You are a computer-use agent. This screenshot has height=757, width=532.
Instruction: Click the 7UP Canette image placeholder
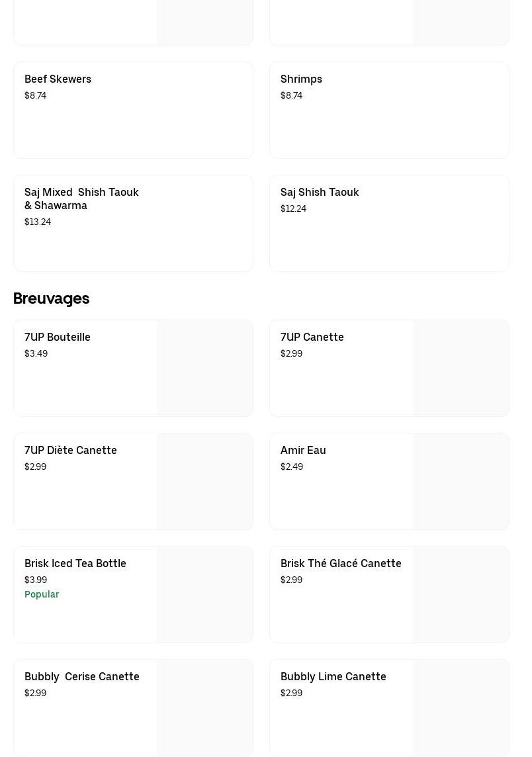(461, 369)
